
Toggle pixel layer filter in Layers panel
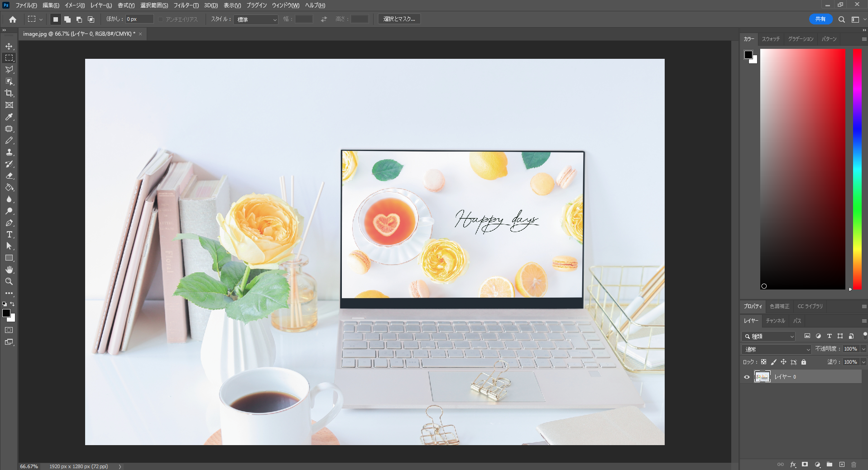coord(807,336)
